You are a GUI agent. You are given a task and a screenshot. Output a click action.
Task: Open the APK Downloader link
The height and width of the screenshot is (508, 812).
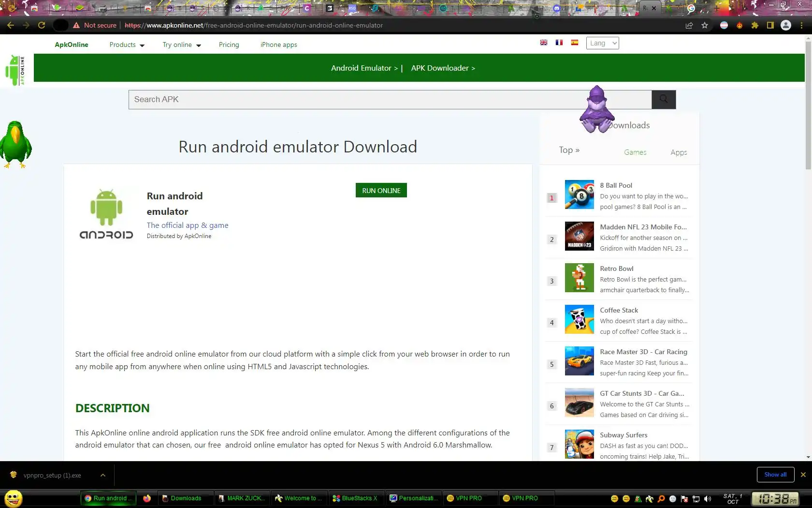pos(443,68)
